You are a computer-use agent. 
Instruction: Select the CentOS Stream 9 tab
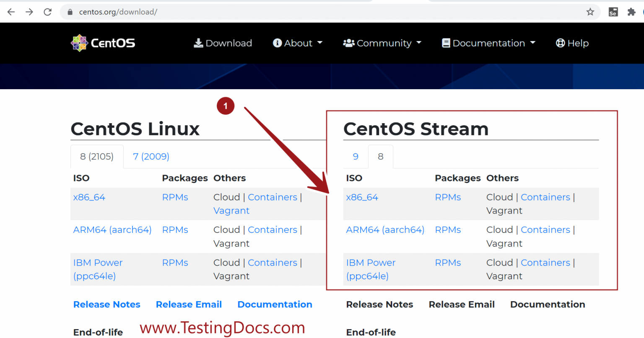(x=356, y=157)
